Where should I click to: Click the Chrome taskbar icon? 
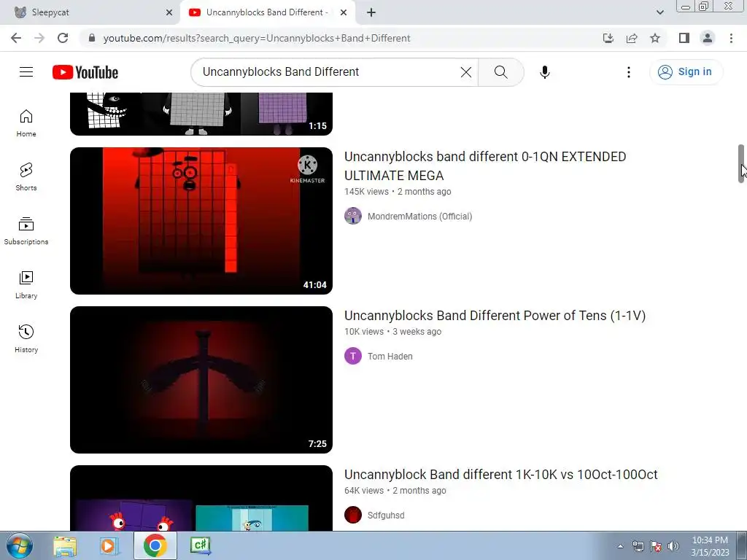click(155, 545)
